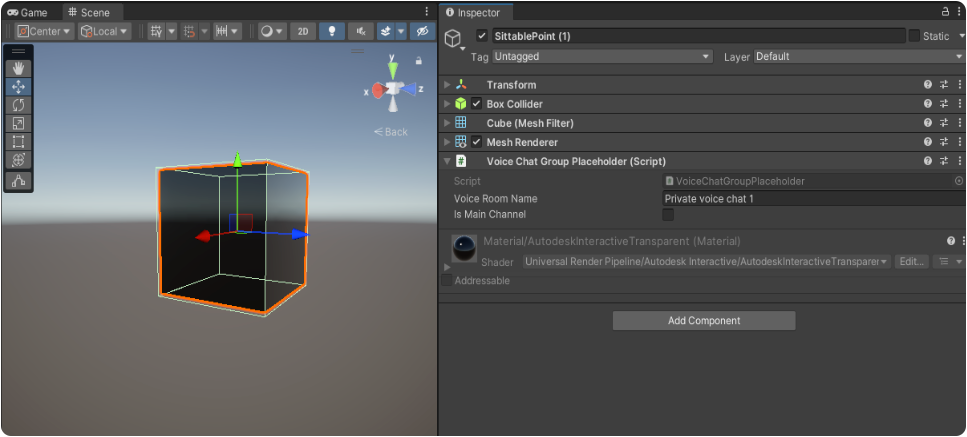Open the help icon for Box Collider
Screen dimensions: 967x437
(928, 104)
